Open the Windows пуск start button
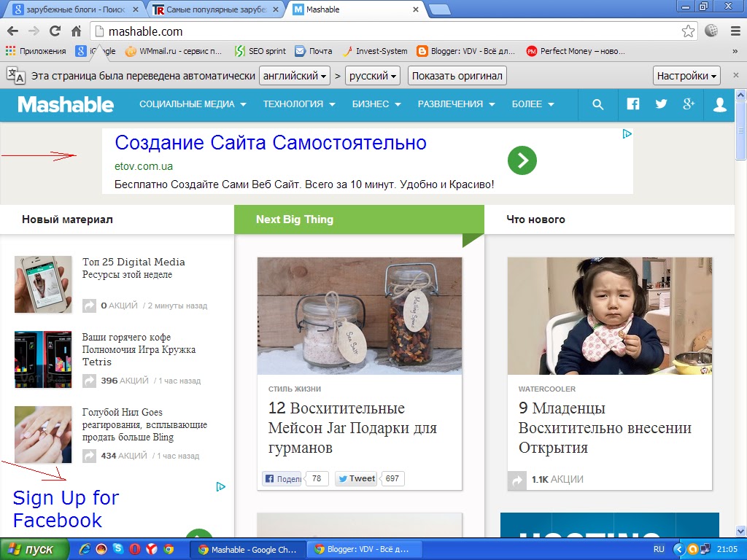This screenshot has width=747, height=560. pos(34,549)
